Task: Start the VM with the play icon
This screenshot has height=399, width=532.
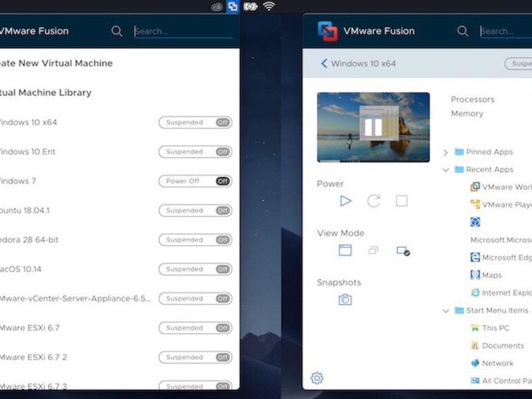Action: click(x=345, y=201)
